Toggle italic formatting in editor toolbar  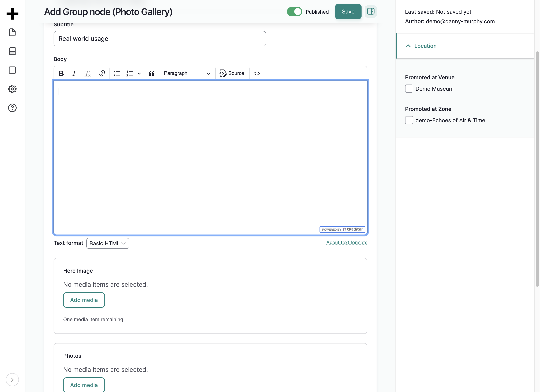pyautogui.click(x=74, y=73)
